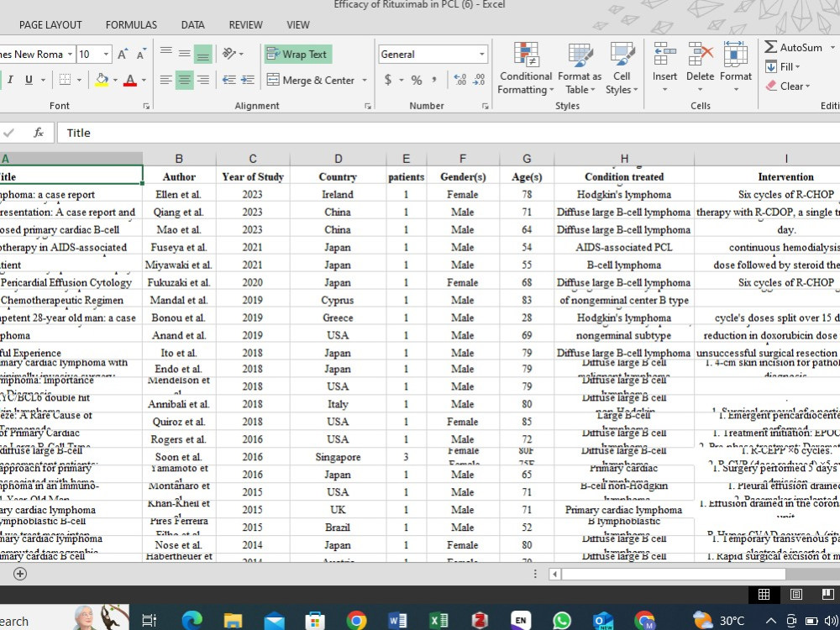Viewport: 840px width, 630px height.
Task: Click the Delete cells button
Action: click(701, 68)
